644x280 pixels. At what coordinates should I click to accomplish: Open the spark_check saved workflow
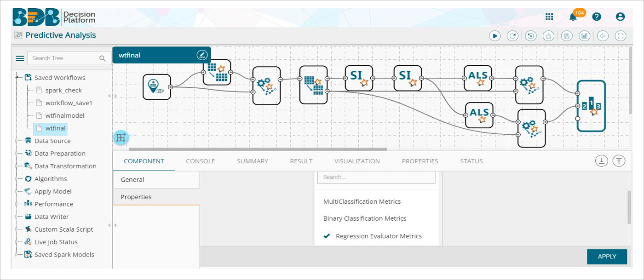[63, 90]
